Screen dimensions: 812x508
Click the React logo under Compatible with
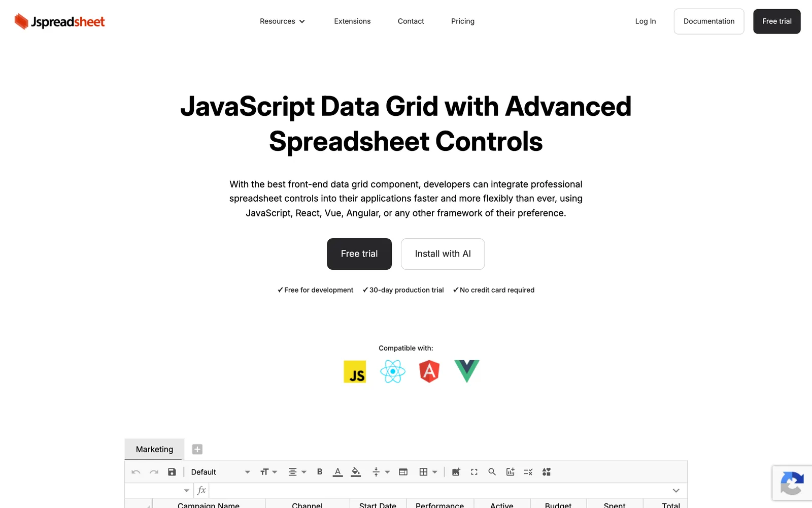click(393, 371)
